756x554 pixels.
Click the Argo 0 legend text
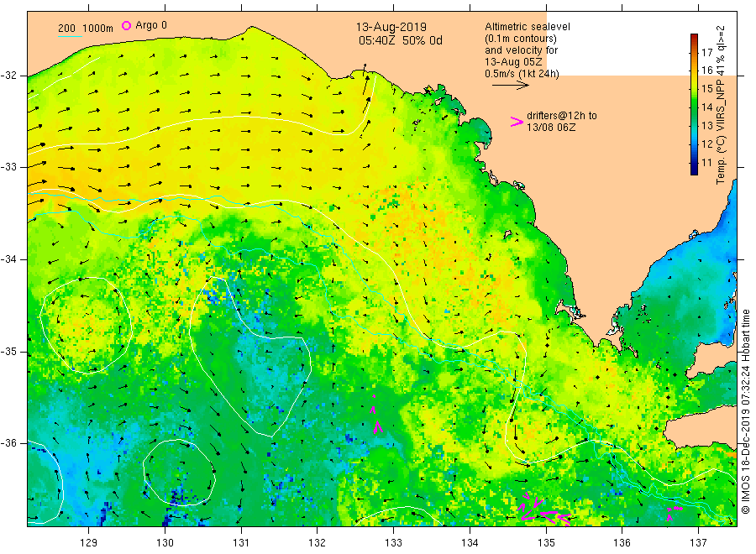pyautogui.click(x=151, y=25)
